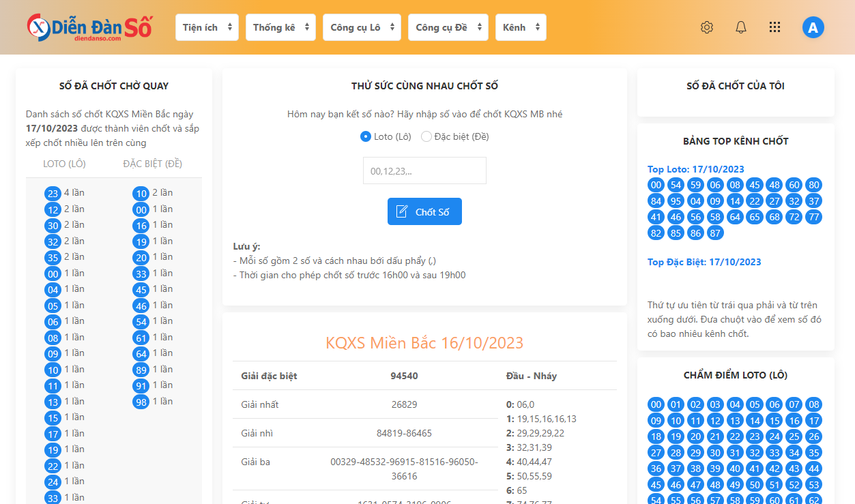
Task: Click number 23 badge in Loto list
Action: pyautogui.click(x=53, y=194)
